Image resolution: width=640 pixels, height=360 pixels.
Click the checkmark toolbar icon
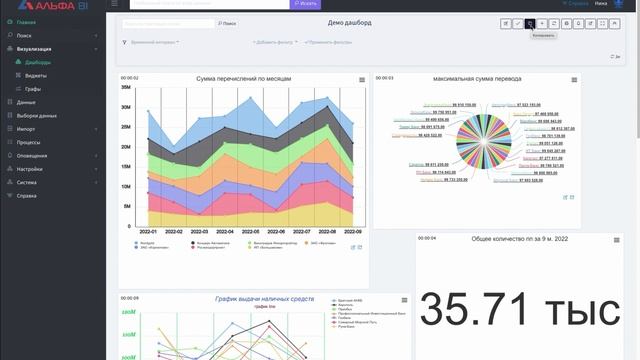click(x=518, y=24)
